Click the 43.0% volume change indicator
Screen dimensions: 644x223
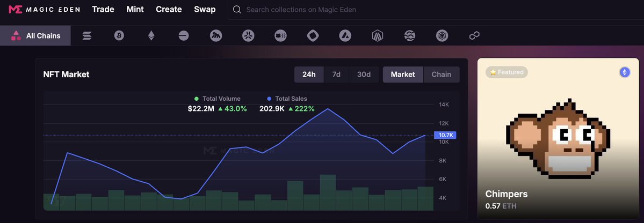pyautogui.click(x=233, y=109)
